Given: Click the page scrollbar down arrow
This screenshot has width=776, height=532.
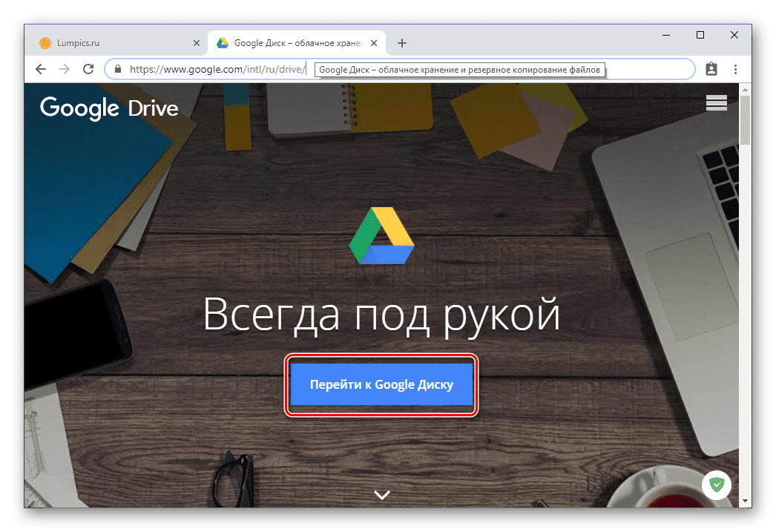Looking at the screenshot, I should (x=745, y=501).
